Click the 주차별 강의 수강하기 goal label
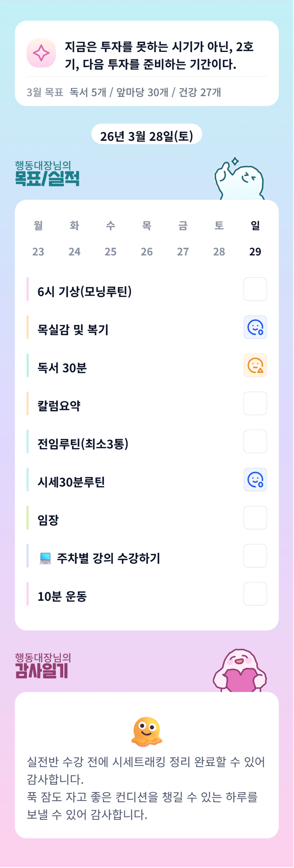Screen dimensions: 294x868 tap(108, 558)
